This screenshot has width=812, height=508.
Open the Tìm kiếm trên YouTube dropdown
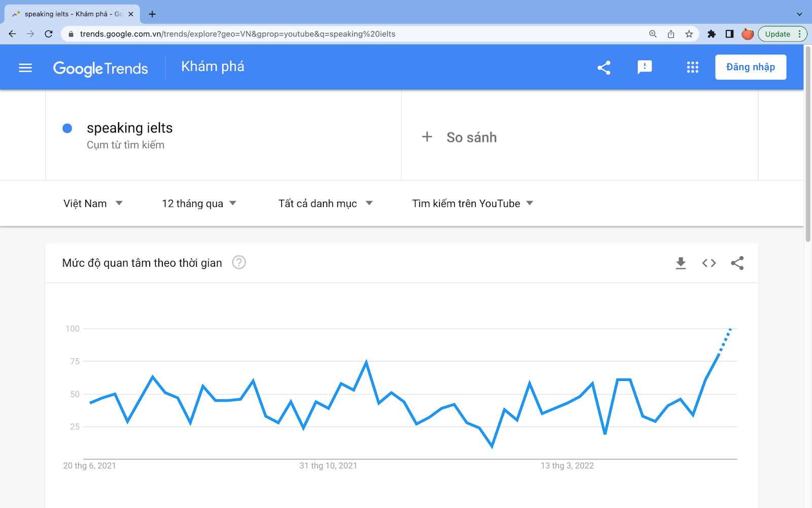click(x=472, y=204)
